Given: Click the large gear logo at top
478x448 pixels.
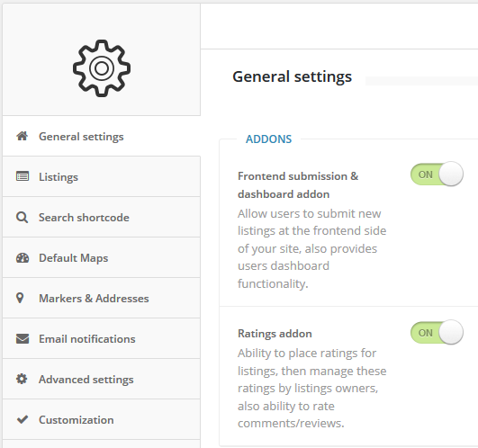Looking at the screenshot, I should [102, 68].
